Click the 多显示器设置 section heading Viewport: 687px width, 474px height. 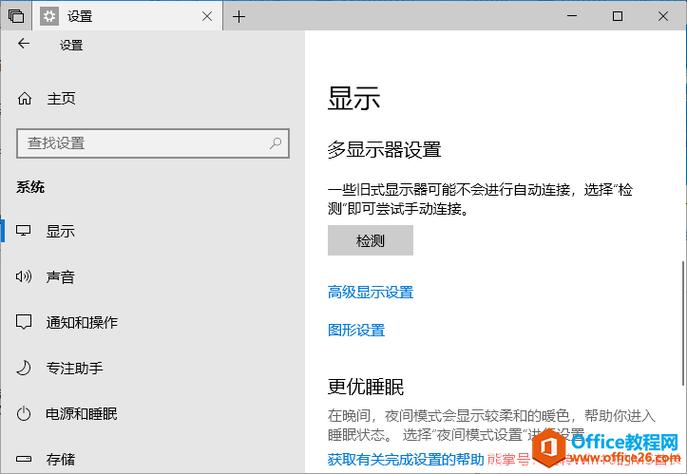[384, 149]
